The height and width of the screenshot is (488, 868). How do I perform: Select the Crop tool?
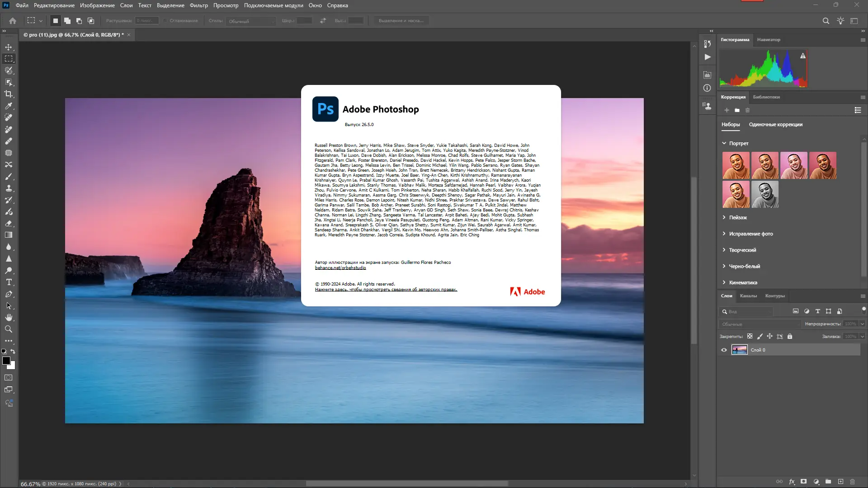(x=9, y=94)
